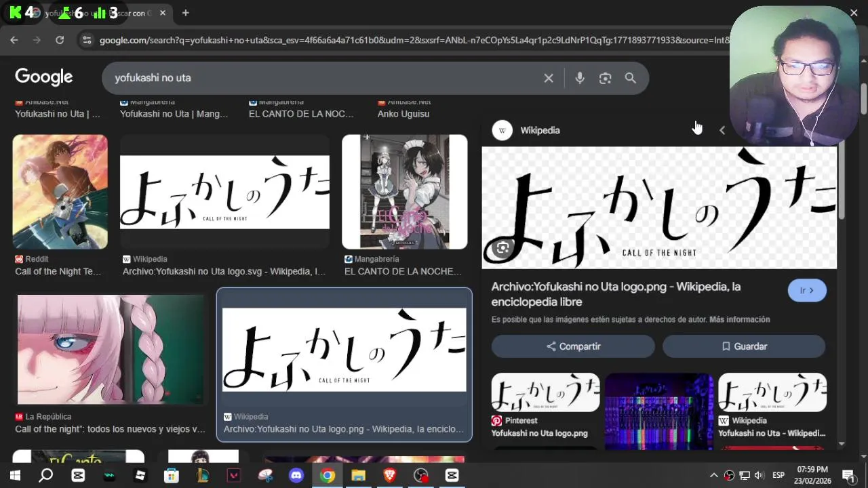Screen dimensions: 868x488
Task: Open OBS Studio from the taskbar
Action: (421, 476)
